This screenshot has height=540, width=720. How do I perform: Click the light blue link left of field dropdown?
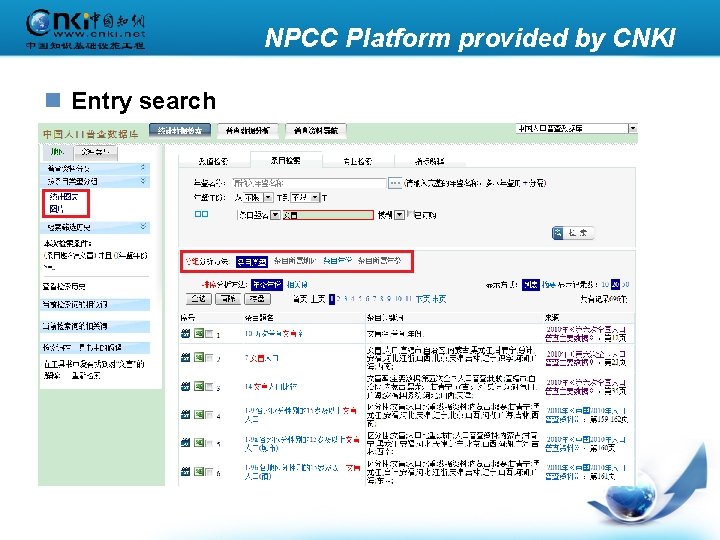[201, 214]
